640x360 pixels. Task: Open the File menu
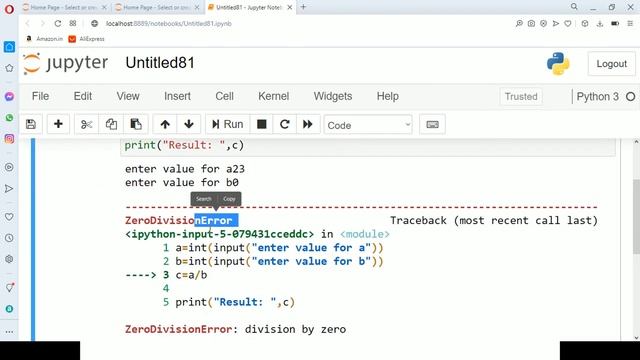[x=40, y=96]
